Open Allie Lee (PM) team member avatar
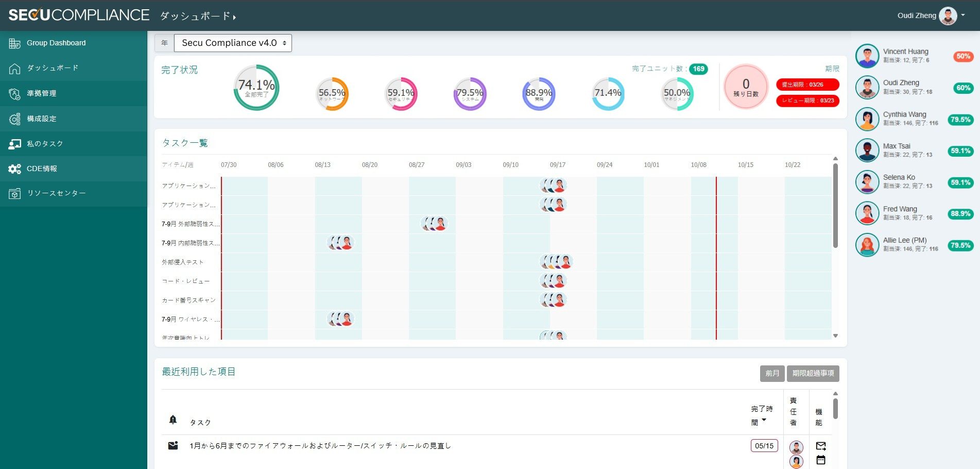The height and width of the screenshot is (469, 980). [867, 245]
